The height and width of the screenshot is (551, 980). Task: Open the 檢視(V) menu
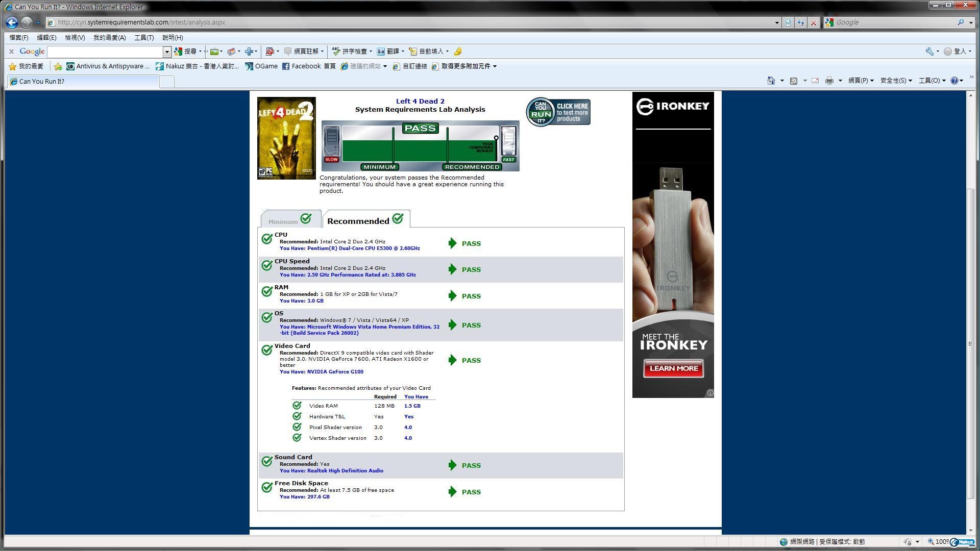coord(75,38)
